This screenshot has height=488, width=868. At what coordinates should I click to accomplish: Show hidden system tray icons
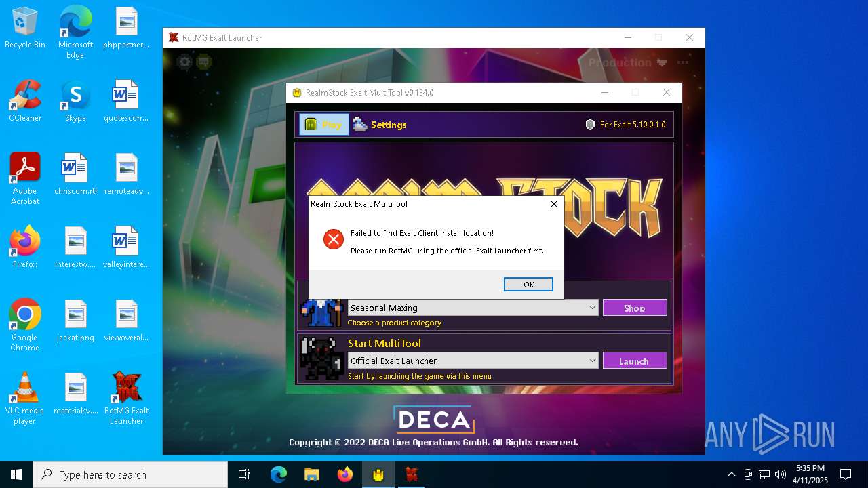[731, 474]
